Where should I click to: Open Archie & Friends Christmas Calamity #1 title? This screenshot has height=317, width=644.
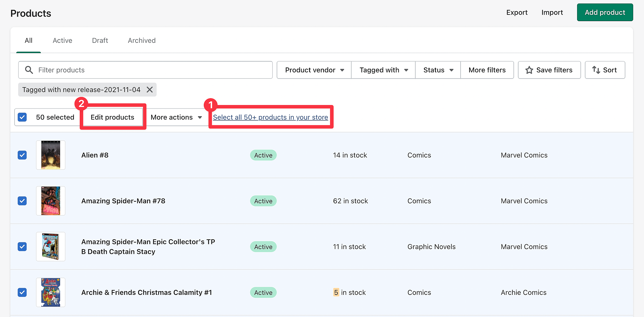pos(146,292)
